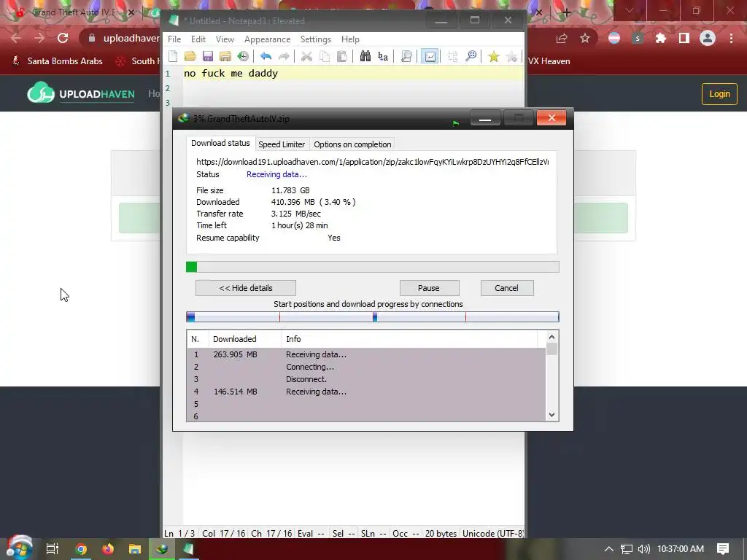Reload the page in Chrome
This screenshot has width=747, height=560.
point(63,38)
